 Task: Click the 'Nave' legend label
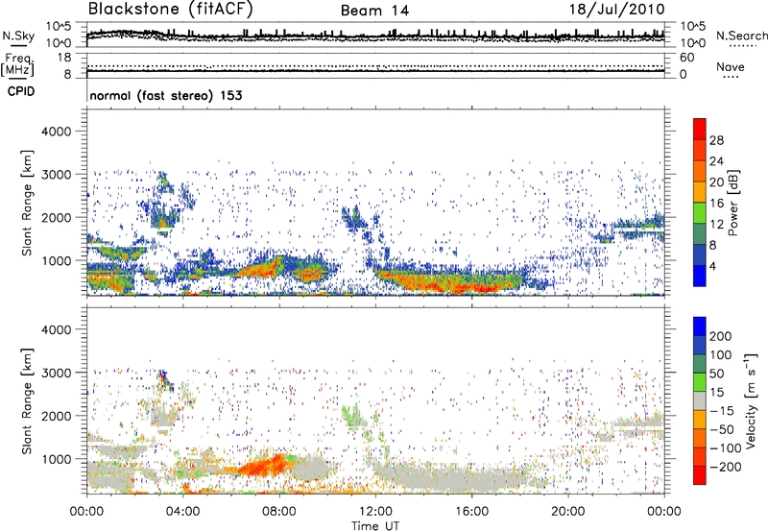click(731, 67)
